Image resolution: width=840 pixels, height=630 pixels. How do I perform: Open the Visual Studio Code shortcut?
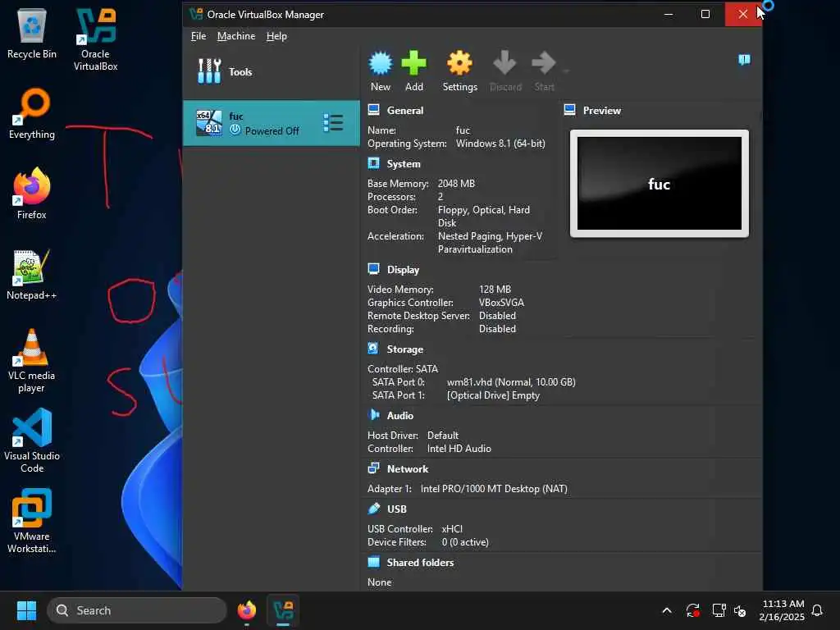[x=32, y=441]
